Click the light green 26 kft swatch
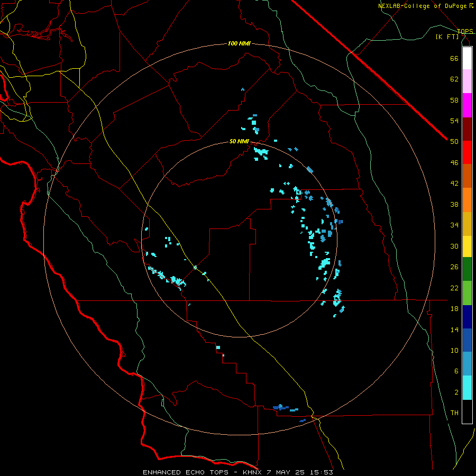Image resolution: width=476 pixels, height=476 pixels. click(467, 293)
